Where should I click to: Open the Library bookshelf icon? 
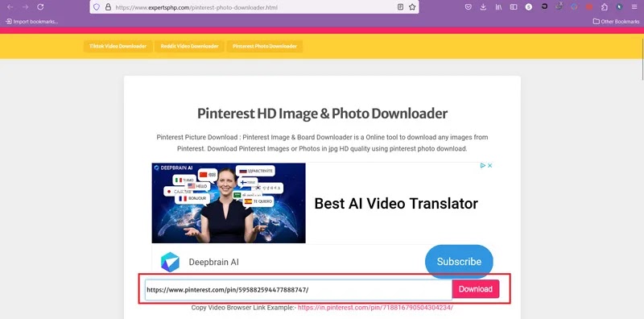tap(498, 7)
